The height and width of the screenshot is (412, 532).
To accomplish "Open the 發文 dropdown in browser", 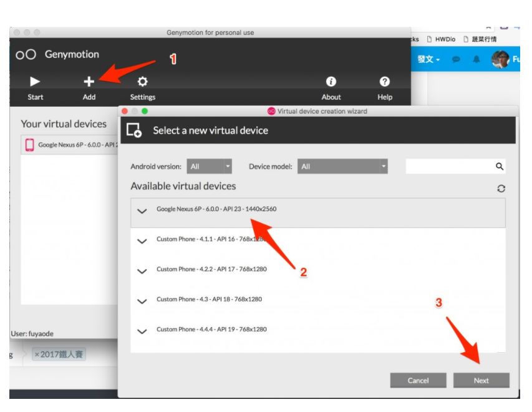I will click(x=428, y=59).
